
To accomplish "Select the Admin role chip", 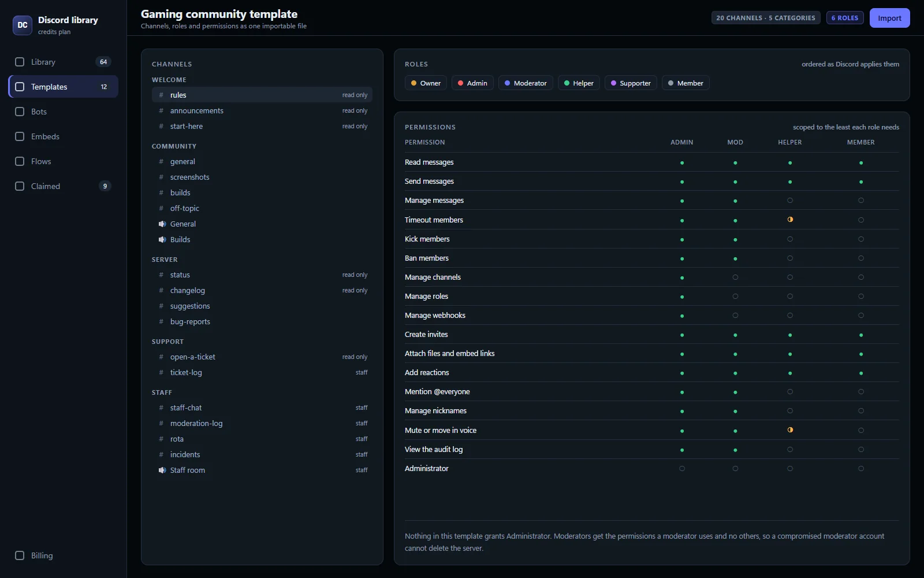I will tap(472, 83).
